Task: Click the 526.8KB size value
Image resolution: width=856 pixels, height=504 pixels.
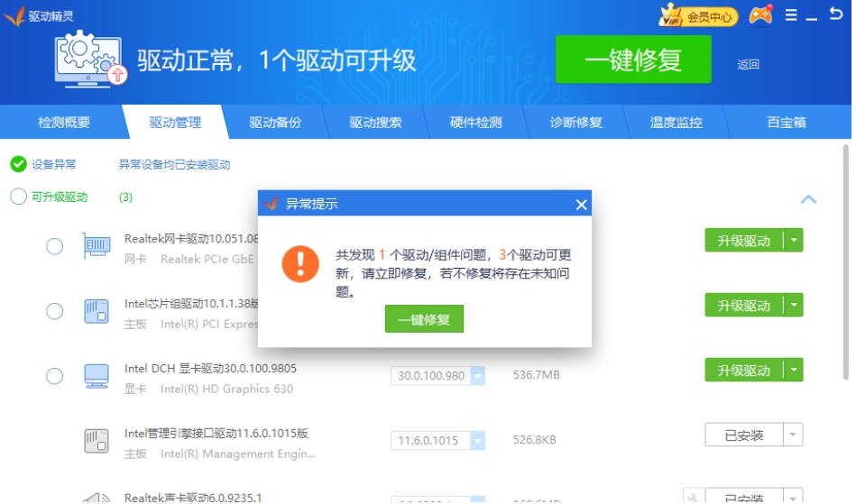Action: (535, 440)
